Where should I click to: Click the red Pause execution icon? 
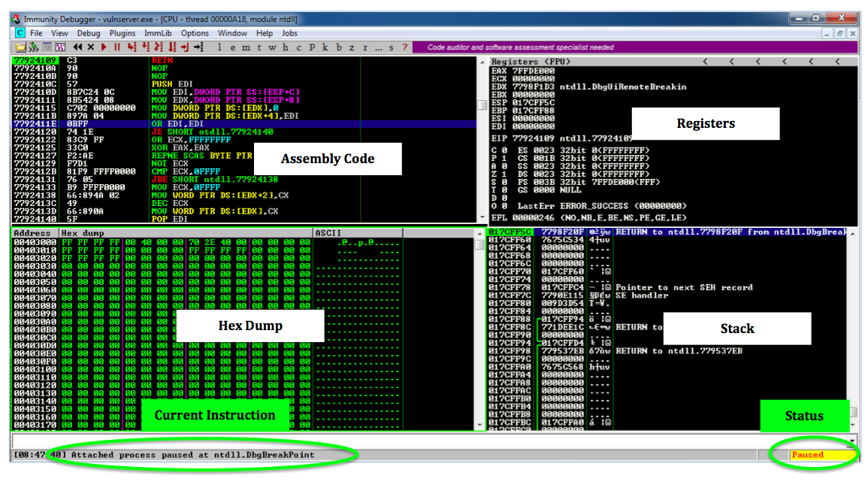(116, 47)
